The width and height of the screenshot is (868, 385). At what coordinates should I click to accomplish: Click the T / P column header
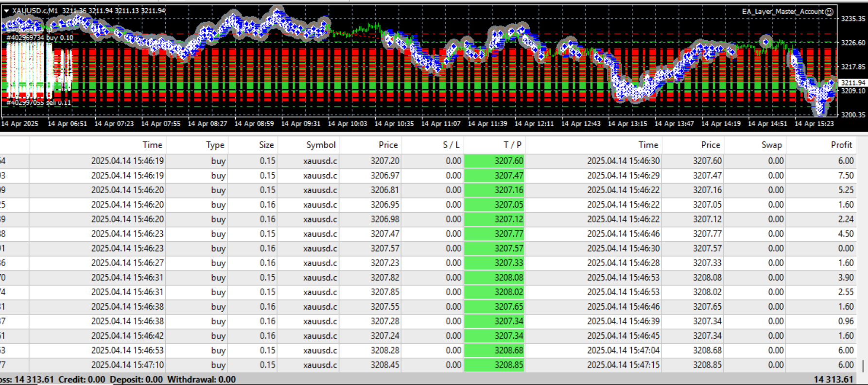tap(512, 145)
